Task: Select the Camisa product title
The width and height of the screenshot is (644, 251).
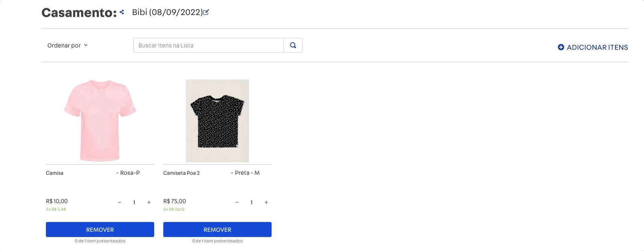Action: click(x=55, y=173)
